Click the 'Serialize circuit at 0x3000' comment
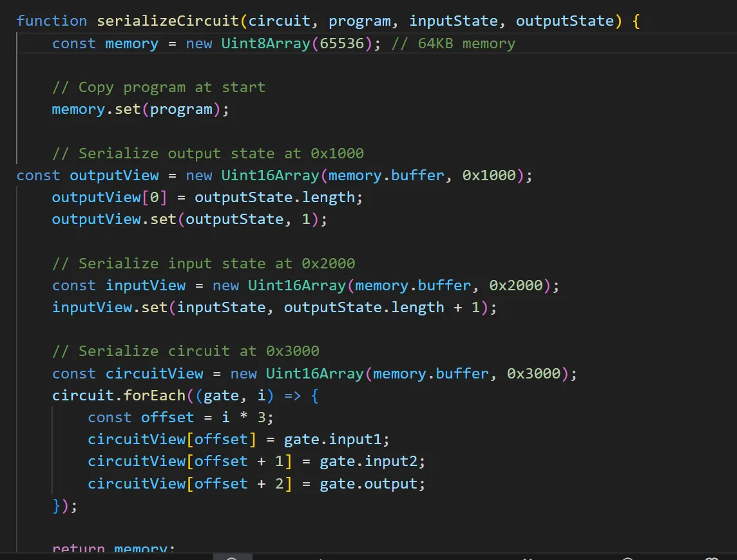Viewport: 737px width, 560px height. [186, 351]
